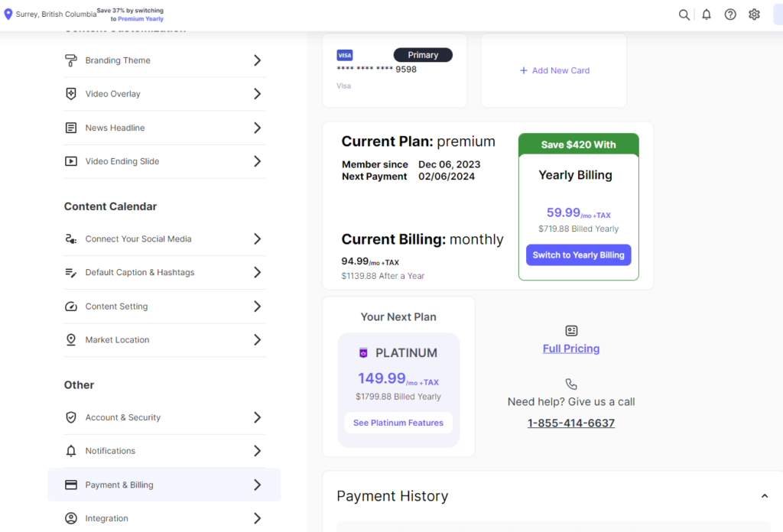Image resolution: width=783 pixels, height=532 pixels.
Task: Click Switch to Yearly Billing button
Action: click(x=578, y=255)
